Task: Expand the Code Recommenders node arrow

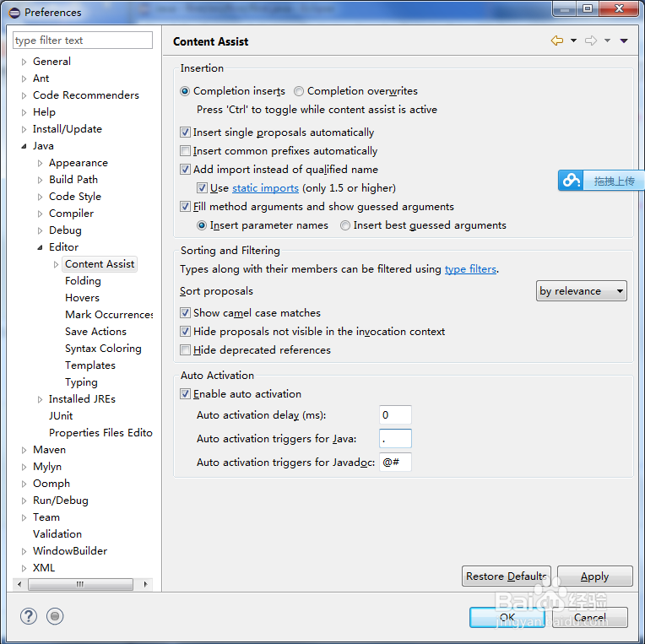Action: pos(24,95)
